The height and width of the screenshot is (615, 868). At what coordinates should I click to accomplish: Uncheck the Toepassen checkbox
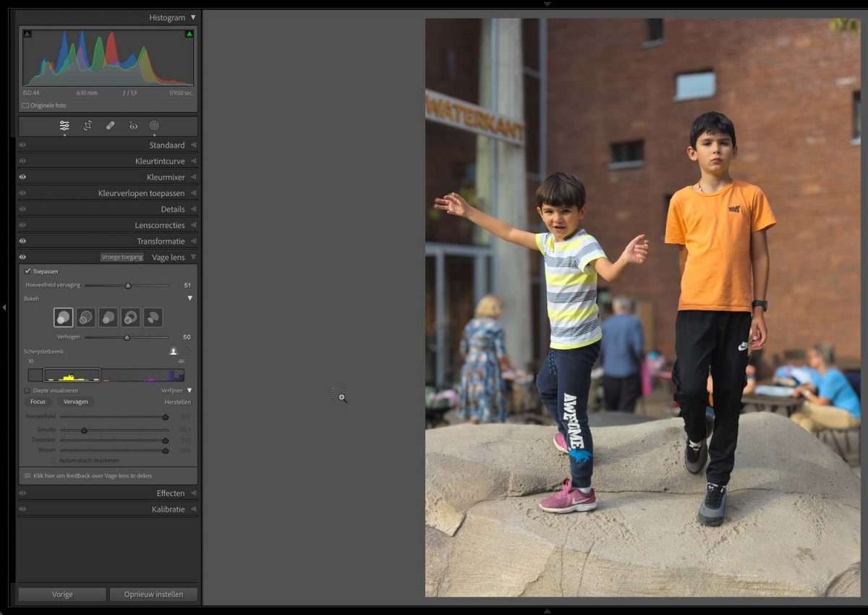point(27,271)
